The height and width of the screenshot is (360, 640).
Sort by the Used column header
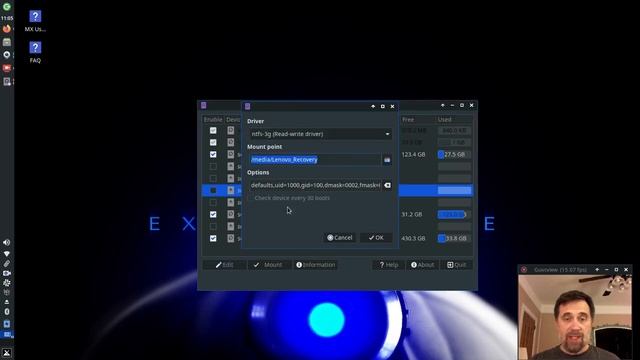[454, 120]
